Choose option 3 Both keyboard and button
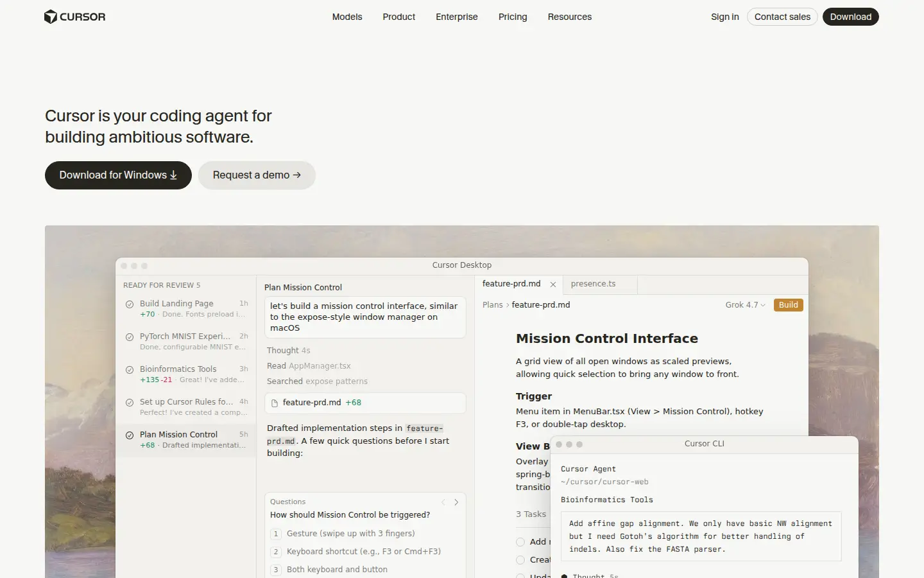The height and width of the screenshot is (578, 924). click(x=365, y=570)
